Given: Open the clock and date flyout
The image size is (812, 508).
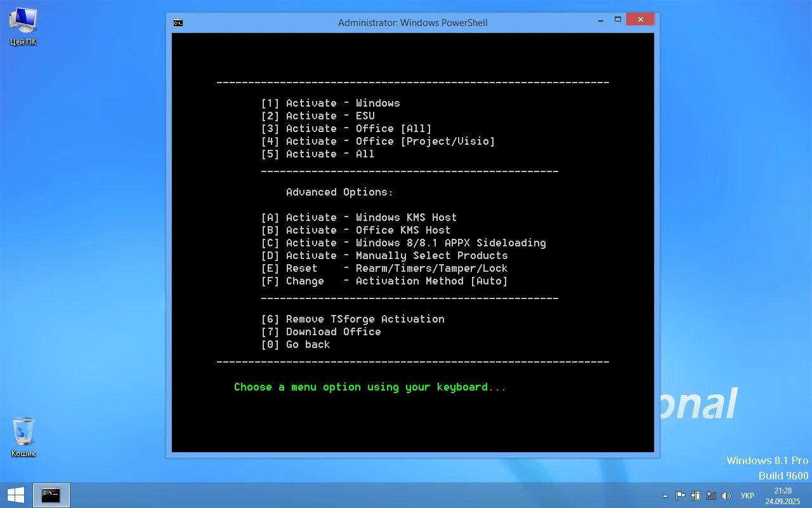Looking at the screenshot, I should point(782,495).
